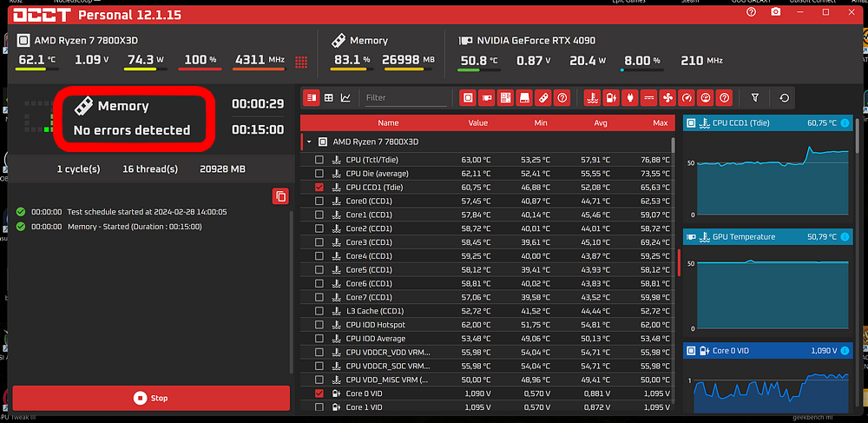Click the log panel vertical scrollbar

click(292, 291)
